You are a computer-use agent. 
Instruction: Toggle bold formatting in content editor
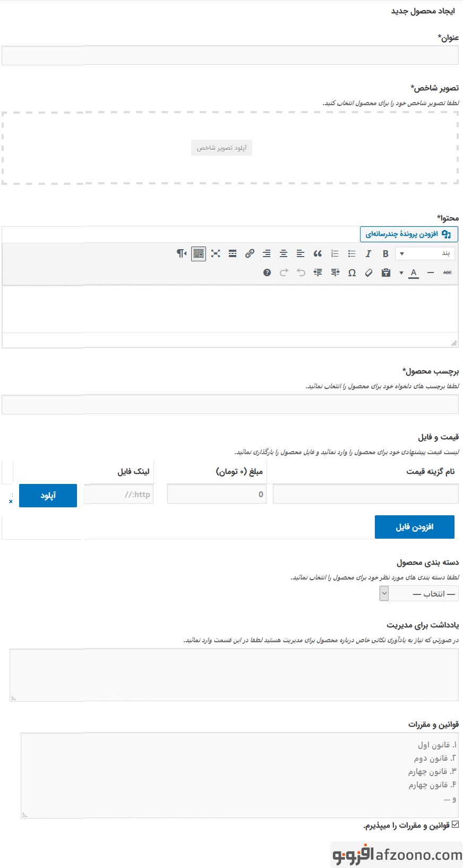(x=385, y=254)
